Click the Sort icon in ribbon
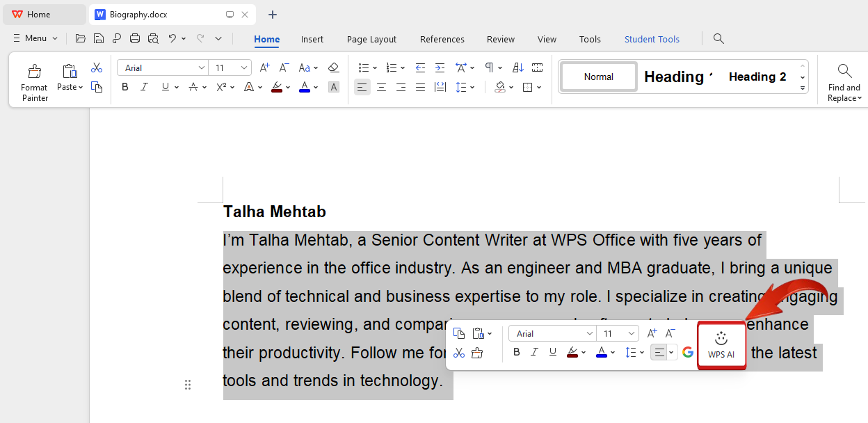The width and height of the screenshot is (868, 423). point(517,67)
